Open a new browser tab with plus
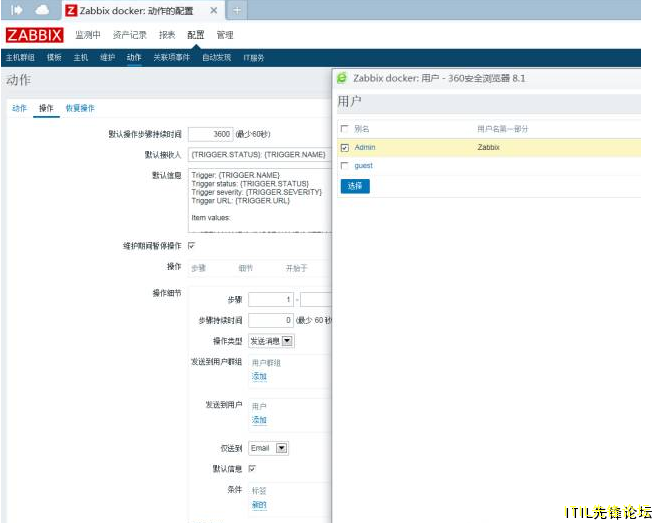The image size is (652, 523). pyautogui.click(x=237, y=10)
